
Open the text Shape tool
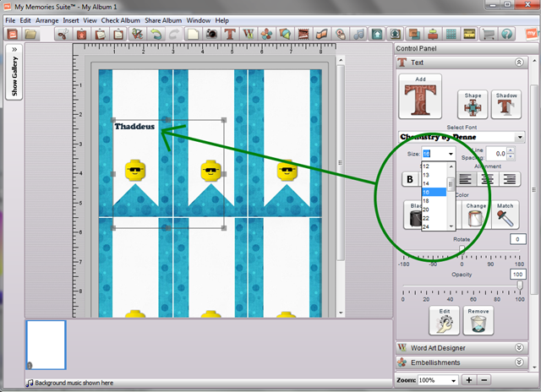(x=470, y=104)
